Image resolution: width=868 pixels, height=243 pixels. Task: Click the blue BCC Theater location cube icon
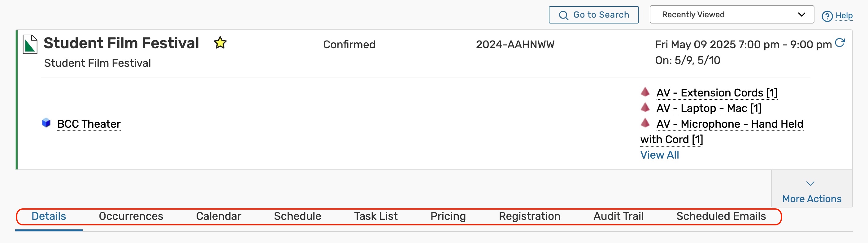pos(46,123)
